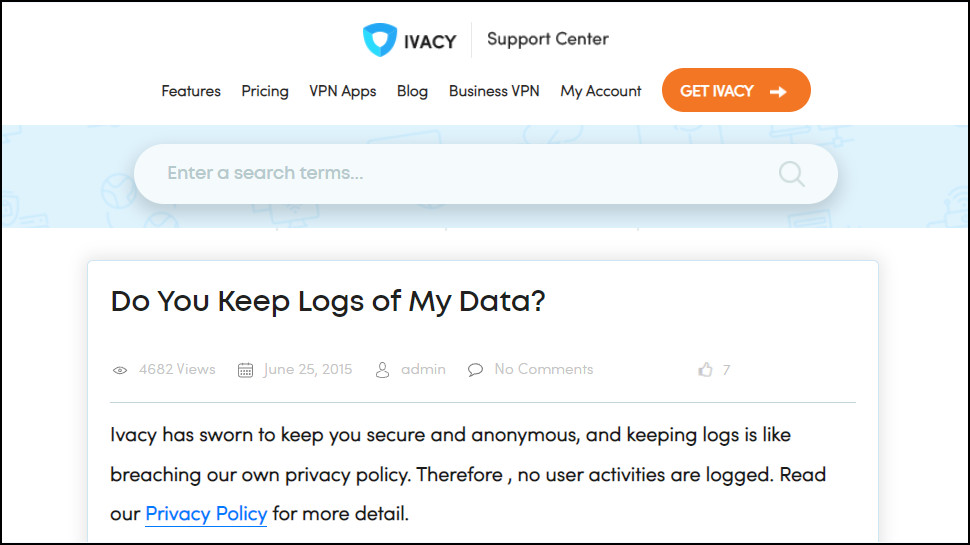Open the VPN Apps menu
Image resolution: width=970 pixels, height=545 pixels.
(343, 91)
